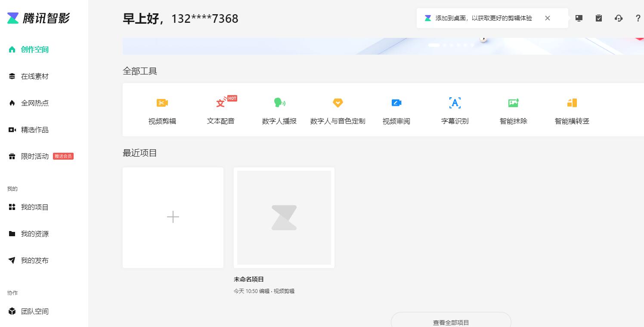Select the 字幕识别 tool icon
The width and height of the screenshot is (644, 327).
pos(455,103)
